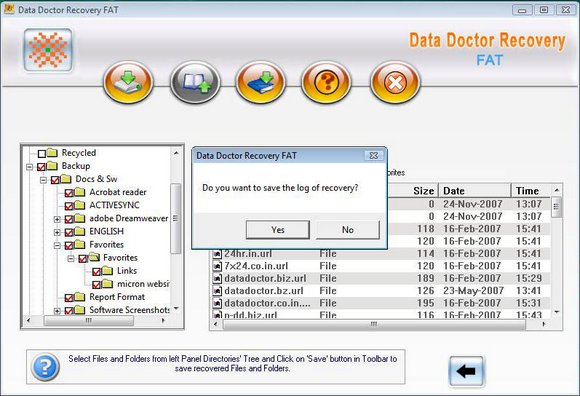Image resolution: width=580 pixels, height=396 pixels.
Task: Uncheck the Acrobat reader folder checkbox
Action: (69, 193)
